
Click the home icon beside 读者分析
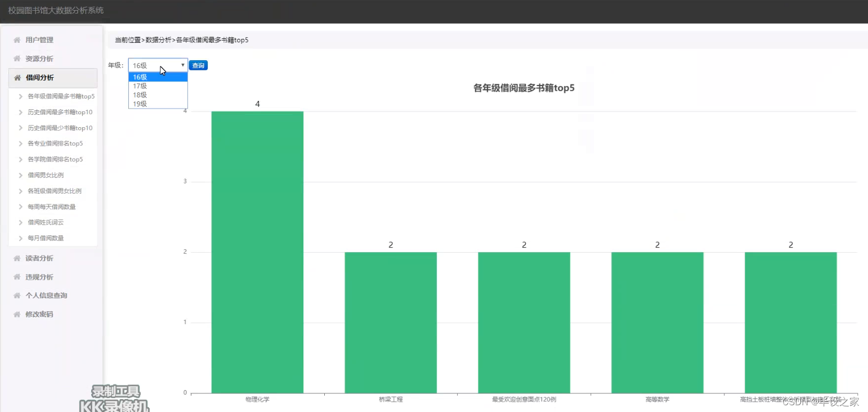tap(17, 258)
